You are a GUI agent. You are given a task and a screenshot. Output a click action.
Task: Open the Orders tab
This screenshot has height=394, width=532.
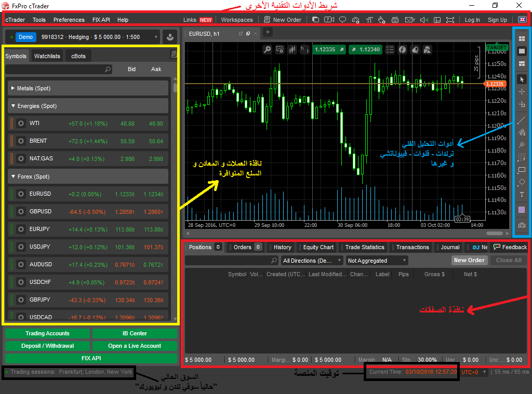[245, 247]
